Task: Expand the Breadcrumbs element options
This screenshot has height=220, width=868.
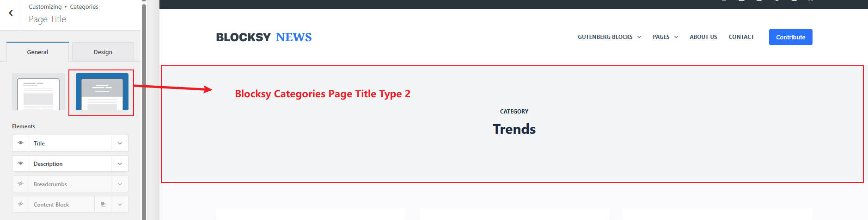Action: [120, 184]
